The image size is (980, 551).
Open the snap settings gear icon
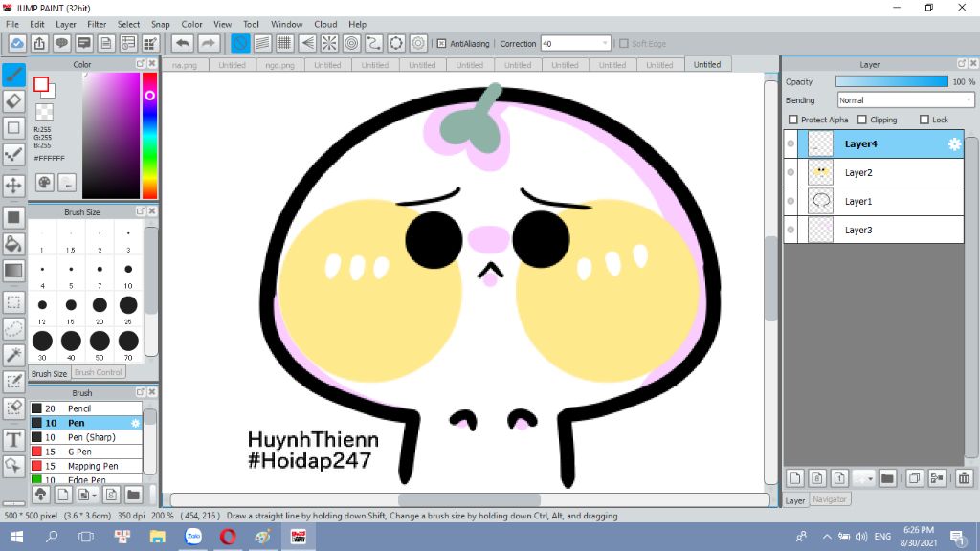pos(418,43)
